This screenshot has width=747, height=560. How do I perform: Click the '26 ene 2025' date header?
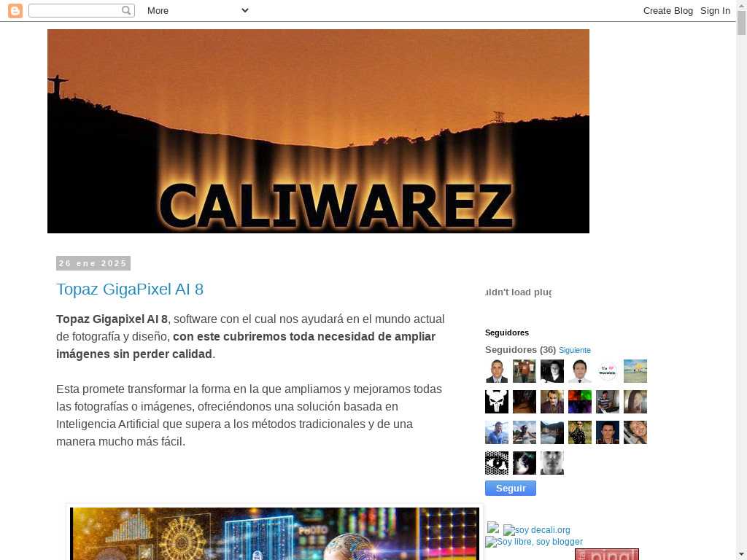(93, 263)
